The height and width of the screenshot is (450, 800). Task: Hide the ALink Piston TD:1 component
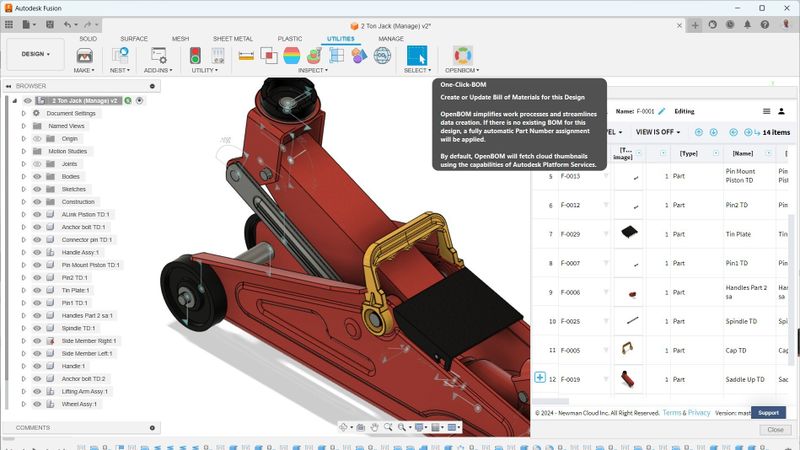point(37,215)
